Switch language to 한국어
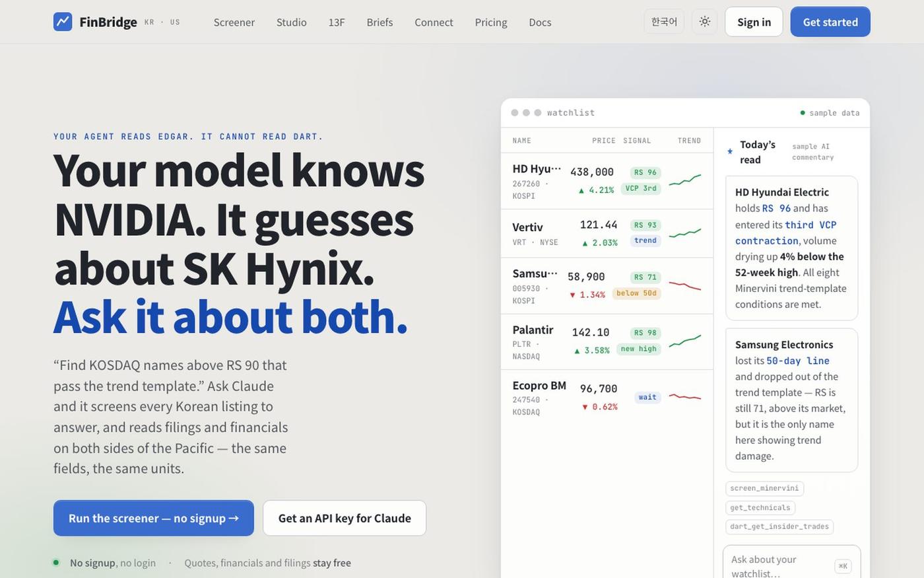Viewport: 924px width, 578px height. 664,22
